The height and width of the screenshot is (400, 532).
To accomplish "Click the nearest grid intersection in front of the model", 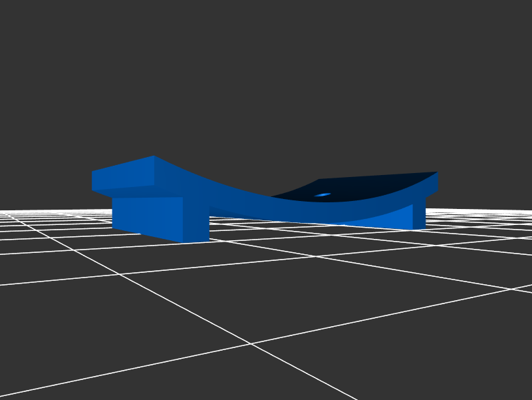I will click(x=251, y=343).
